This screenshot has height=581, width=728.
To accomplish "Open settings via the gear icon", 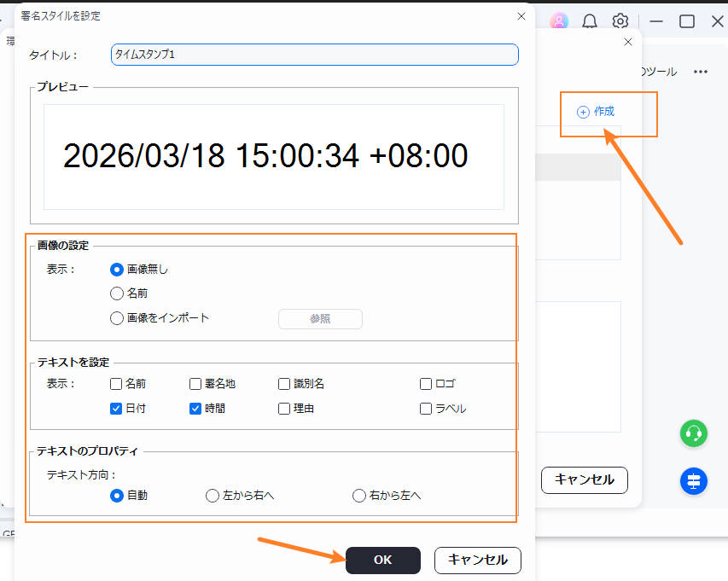I will click(621, 21).
